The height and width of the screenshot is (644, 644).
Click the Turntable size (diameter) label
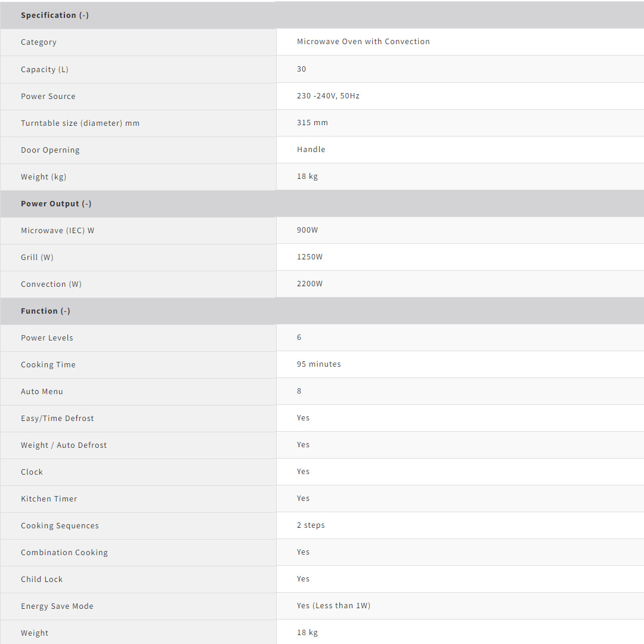click(80, 123)
